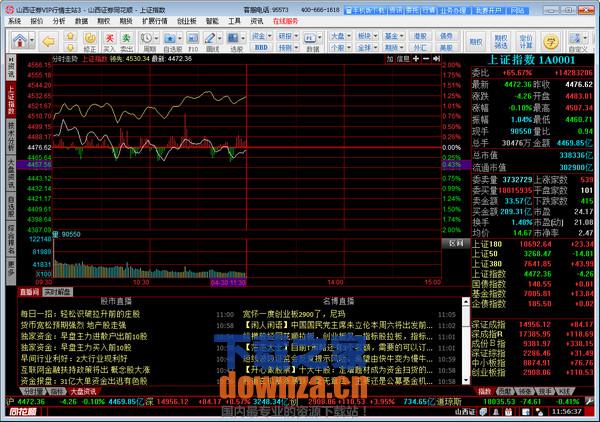Screen dimensions: 600x422
Task: Click the 外汇 toolbar button
Action: pyautogui.click(x=420, y=47)
